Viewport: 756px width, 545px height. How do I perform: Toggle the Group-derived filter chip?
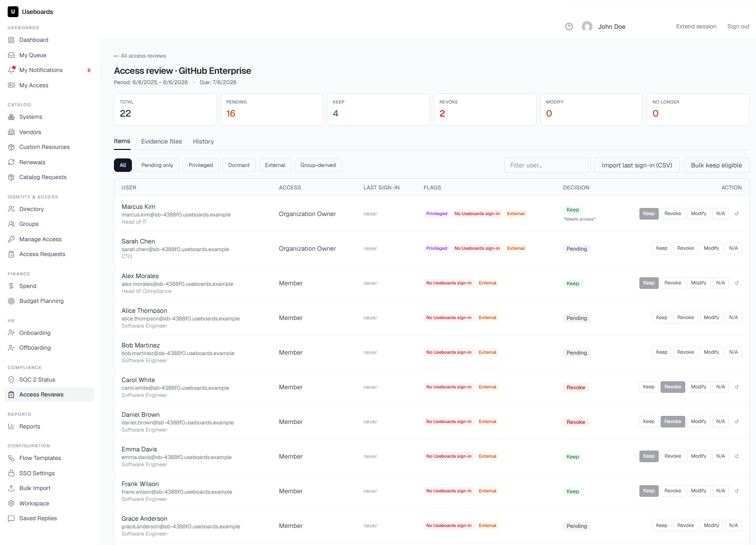click(318, 165)
